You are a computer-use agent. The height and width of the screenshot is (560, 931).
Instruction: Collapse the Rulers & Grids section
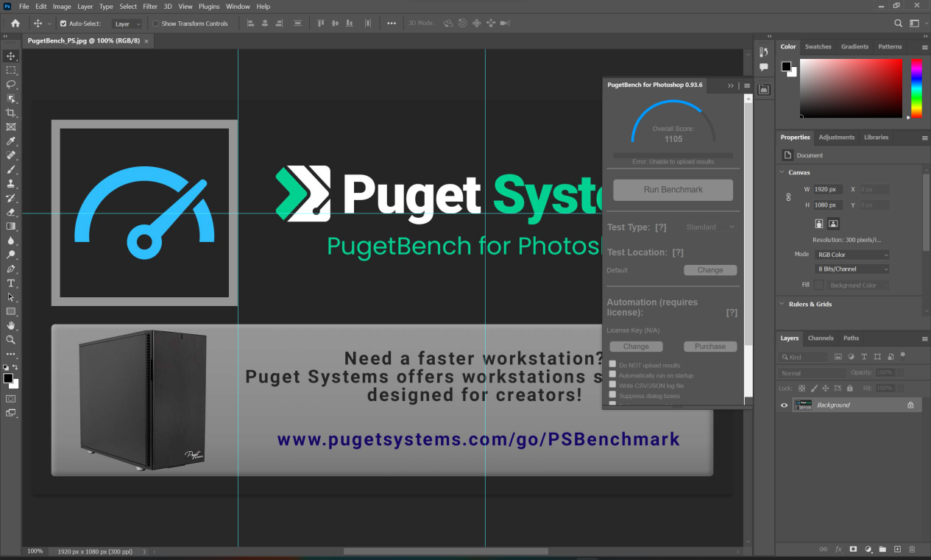(x=782, y=304)
